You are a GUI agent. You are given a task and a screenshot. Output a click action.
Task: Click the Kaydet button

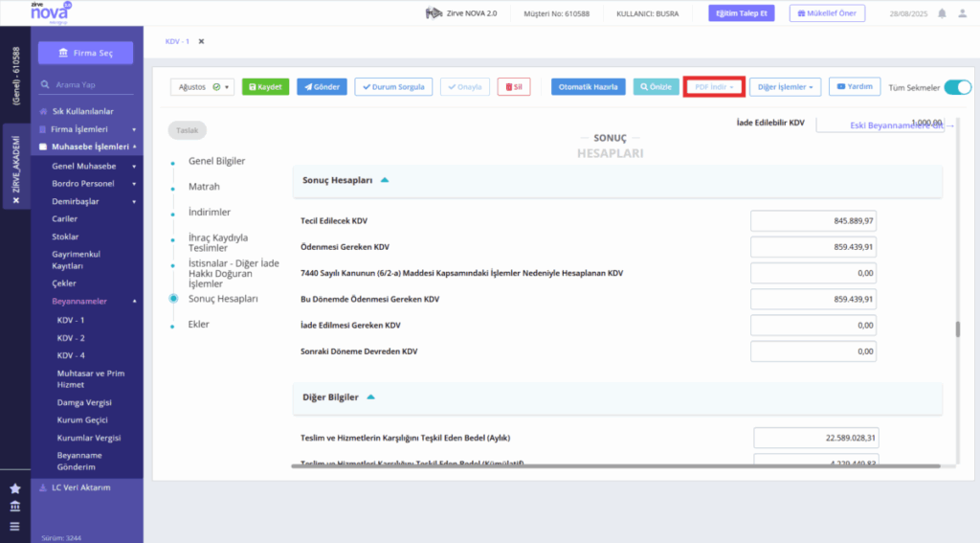[x=266, y=87]
